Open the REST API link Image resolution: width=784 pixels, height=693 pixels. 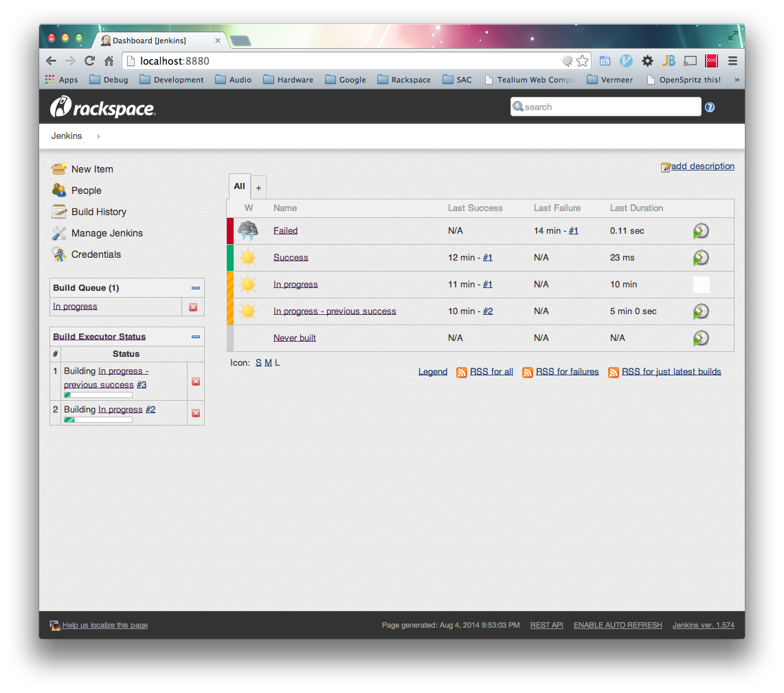[546, 625]
